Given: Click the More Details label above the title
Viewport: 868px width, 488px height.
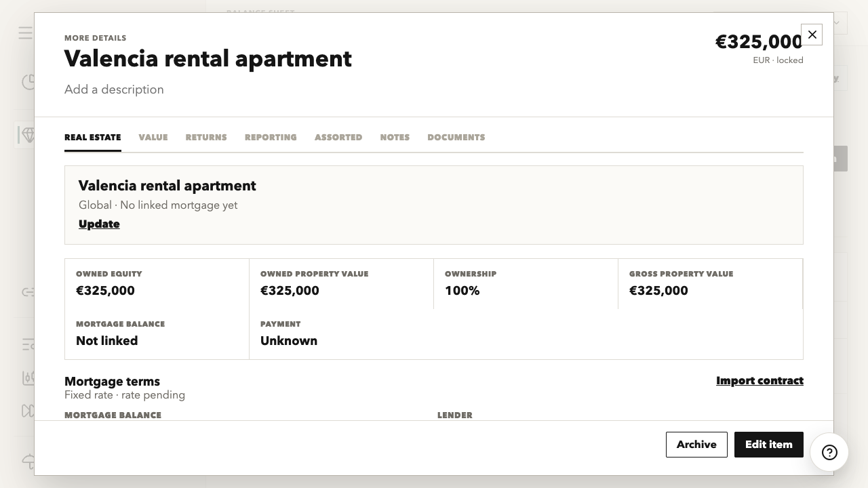Looking at the screenshot, I should coord(96,38).
